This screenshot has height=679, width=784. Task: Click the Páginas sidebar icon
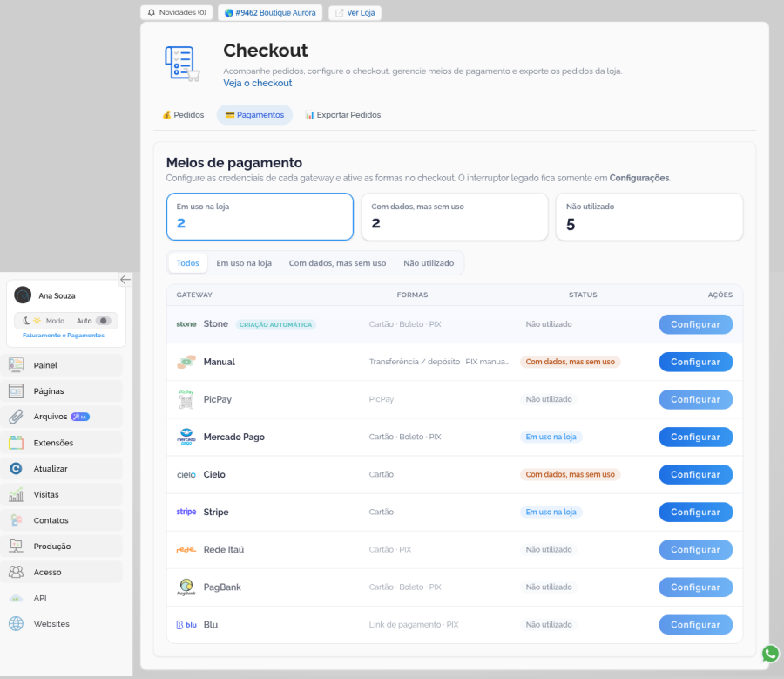pyautogui.click(x=16, y=390)
